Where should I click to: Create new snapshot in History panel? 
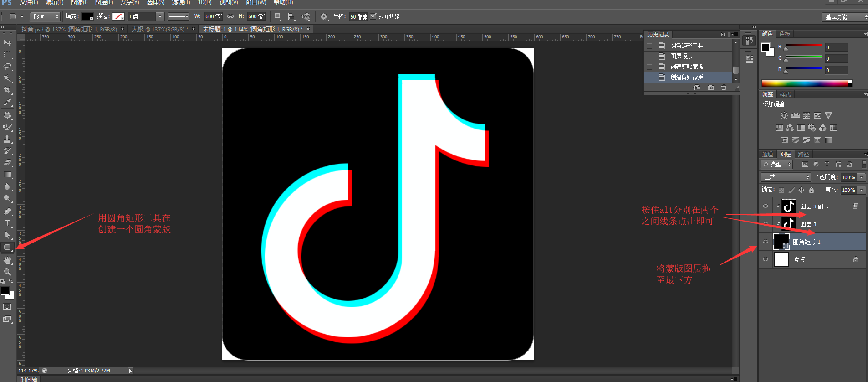(x=711, y=88)
